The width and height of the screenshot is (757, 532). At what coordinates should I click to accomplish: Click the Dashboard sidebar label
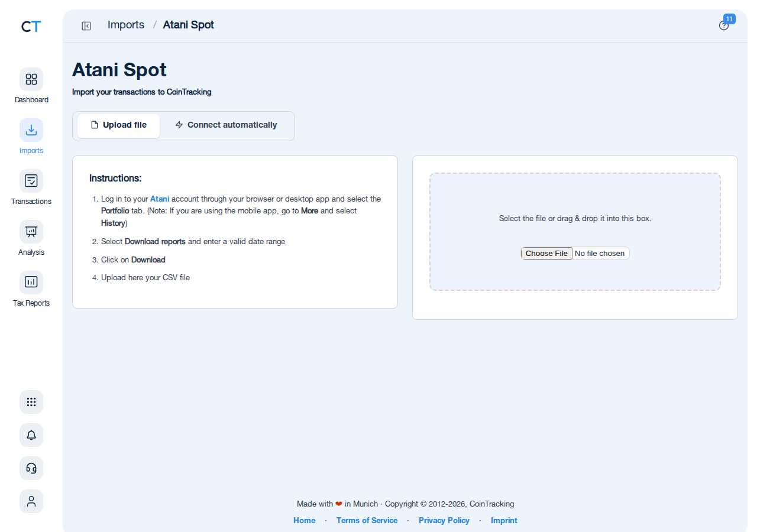[31, 100]
